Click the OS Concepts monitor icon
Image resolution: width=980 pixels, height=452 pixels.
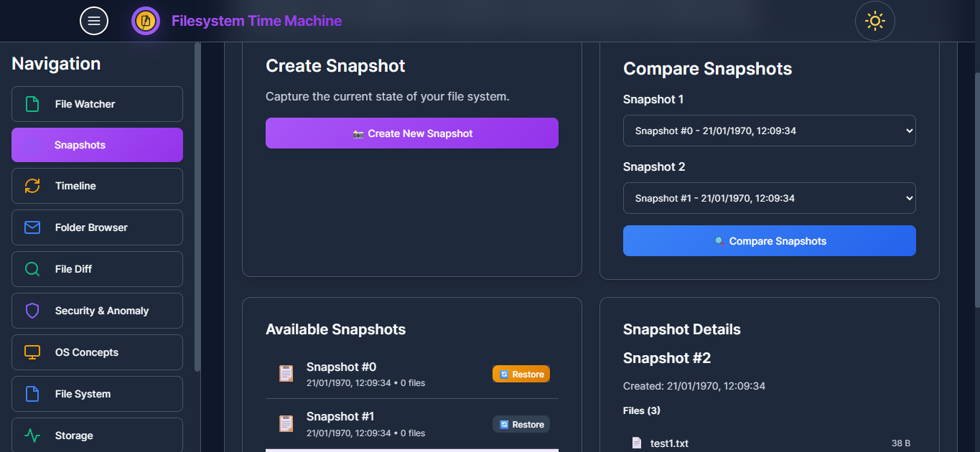[31, 352]
